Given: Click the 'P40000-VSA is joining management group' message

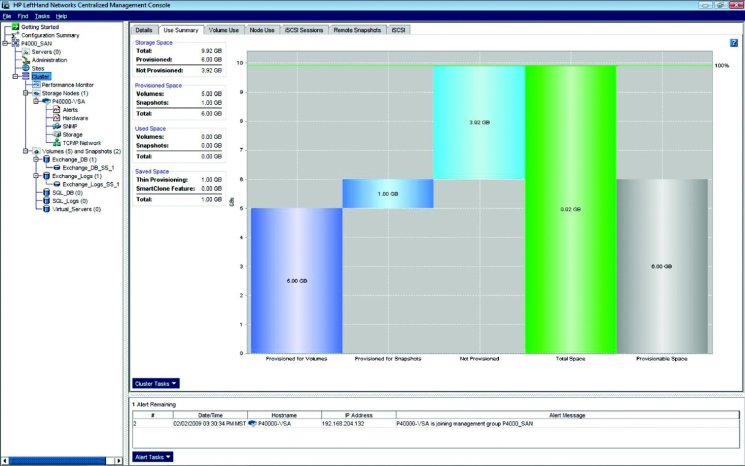Looking at the screenshot, I should click(x=464, y=423).
